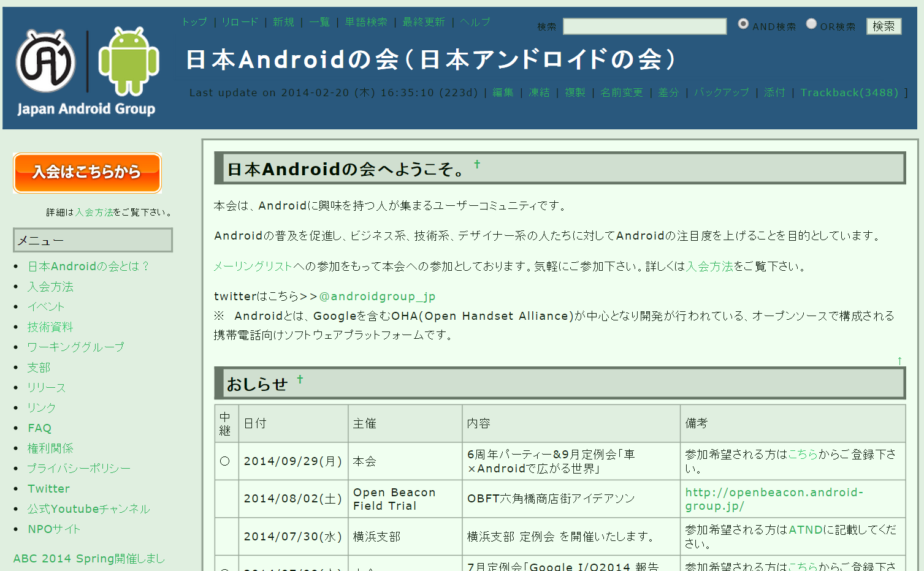Open the Twitter sidebar menu item
Image resolution: width=924 pixels, height=571 pixels.
pyautogui.click(x=48, y=489)
